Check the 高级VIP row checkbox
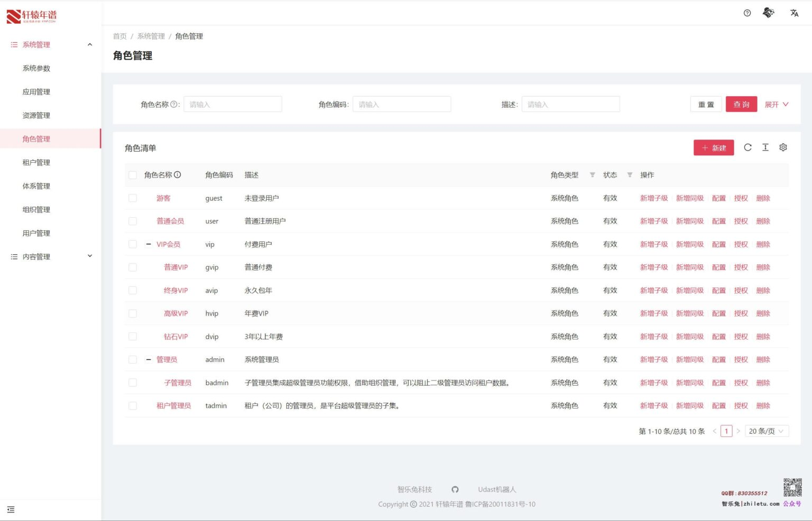This screenshot has width=812, height=521. 133,313
